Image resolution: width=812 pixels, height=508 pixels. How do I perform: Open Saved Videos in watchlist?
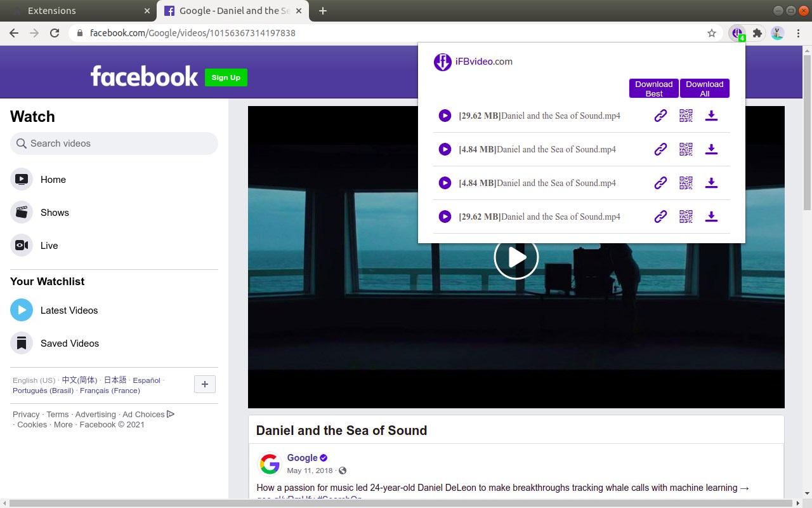114,344
